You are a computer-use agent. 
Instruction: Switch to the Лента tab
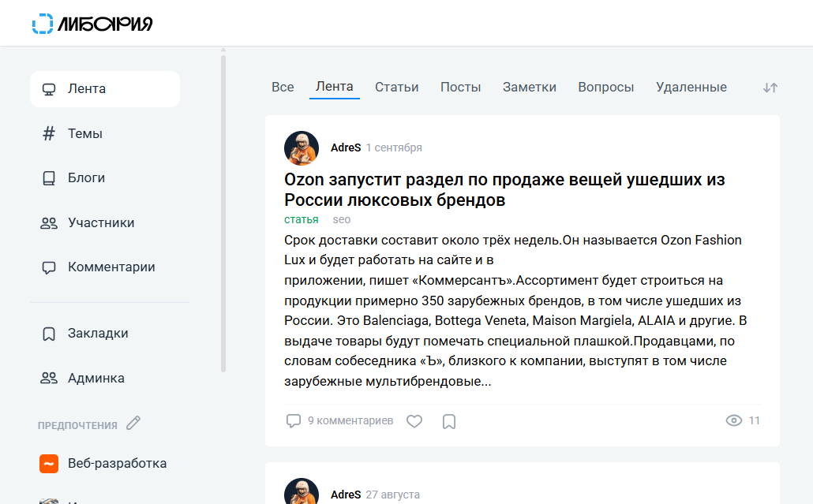click(335, 87)
